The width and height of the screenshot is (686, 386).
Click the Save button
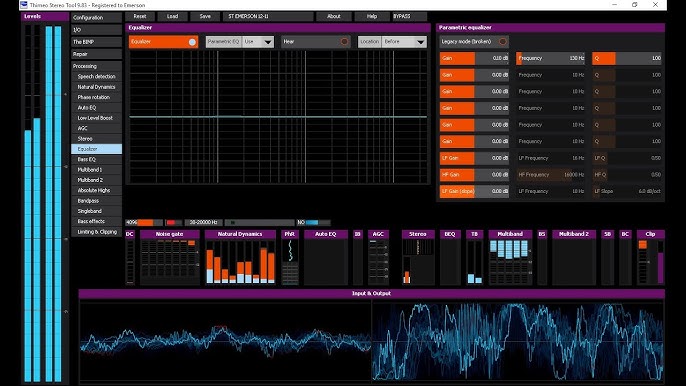pyautogui.click(x=205, y=16)
